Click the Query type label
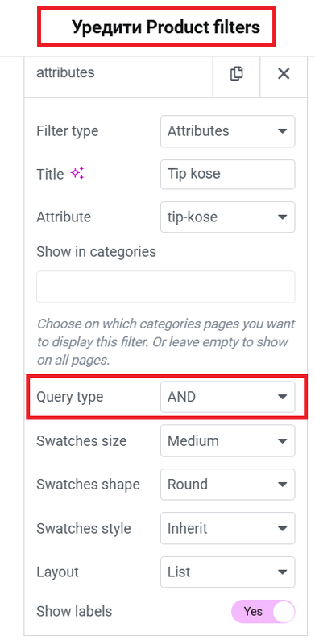Viewport: 315px width, 644px height. 70,397
